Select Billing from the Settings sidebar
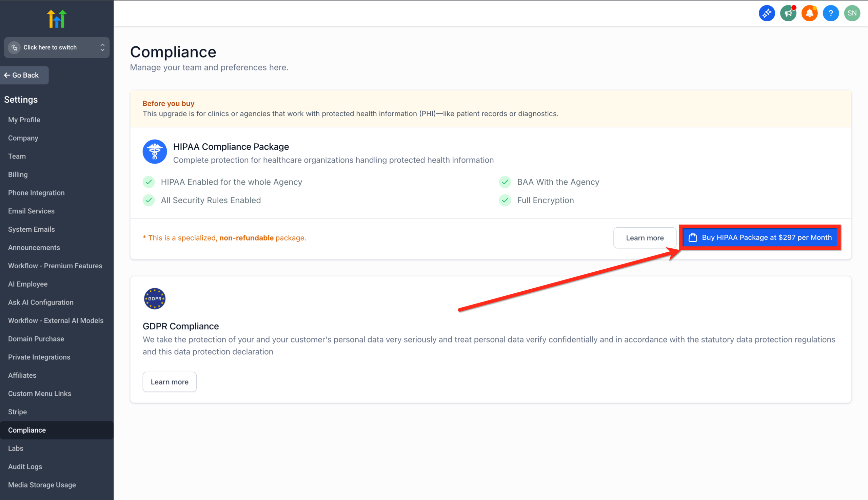The height and width of the screenshot is (500, 868). click(x=18, y=174)
